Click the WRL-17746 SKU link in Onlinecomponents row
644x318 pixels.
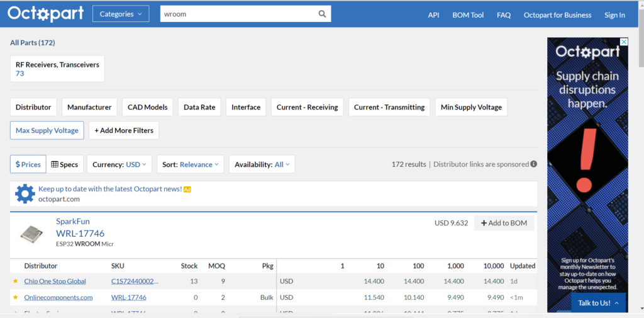pos(128,297)
